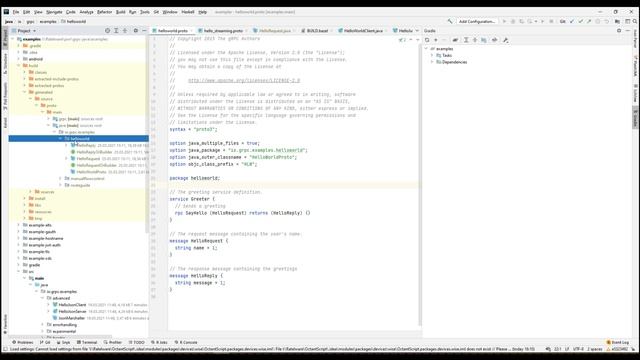Expand the errorhandling package
This screenshot has width=640, height=360.
42,324
